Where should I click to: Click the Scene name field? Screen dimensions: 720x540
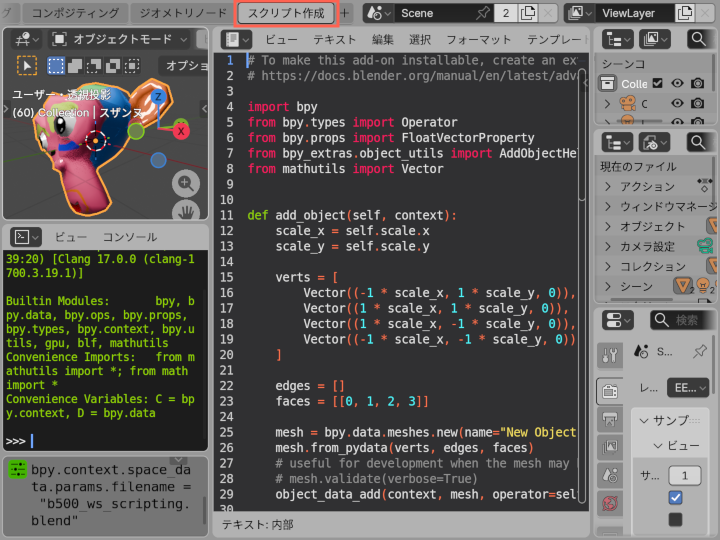pos(436,13)
